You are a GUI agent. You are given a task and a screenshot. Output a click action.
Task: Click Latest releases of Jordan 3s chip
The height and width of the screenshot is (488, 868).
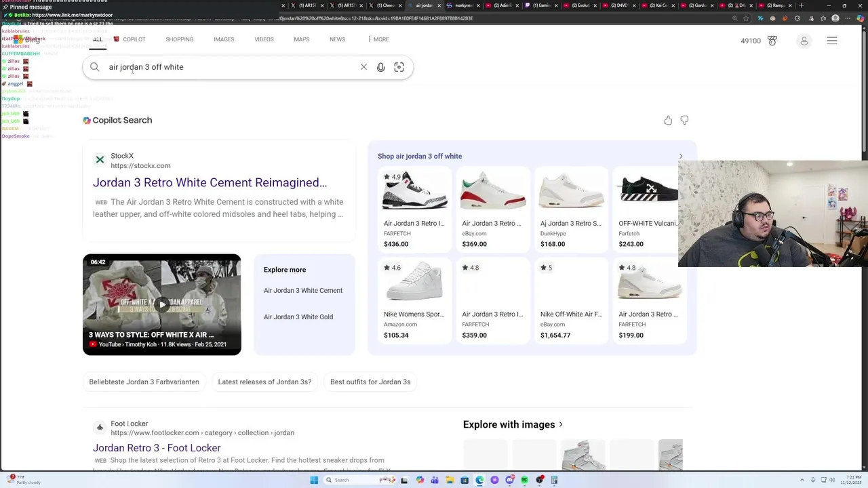264,382
